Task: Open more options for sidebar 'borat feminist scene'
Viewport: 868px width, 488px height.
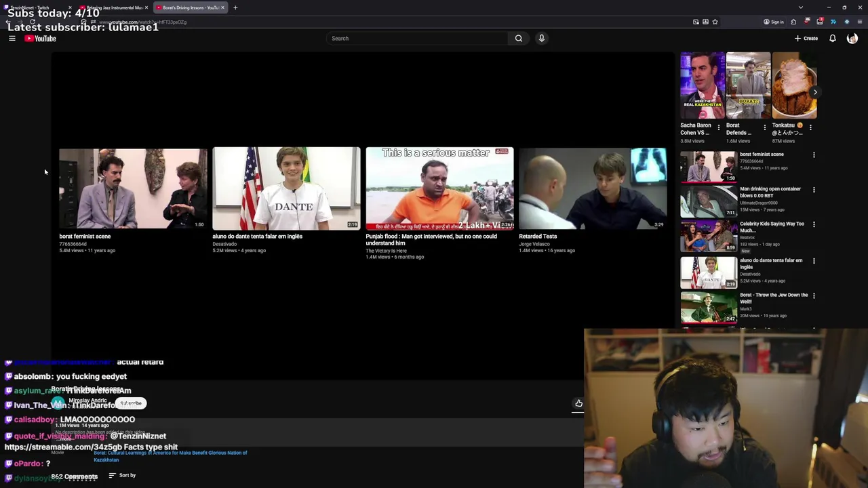Action: [x=814, y=155]
